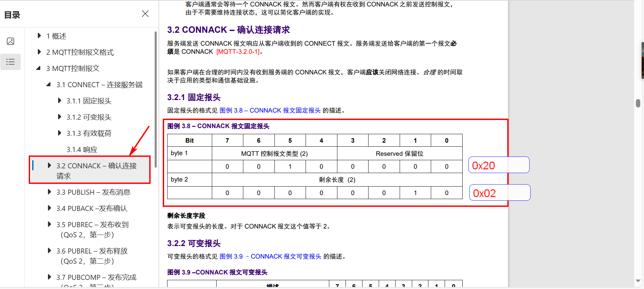The height and width of the screenshot is (289, 644).
Task: Click the '3.2 CONNACK – 确认连接请求' heading
Action: [x=228, y=30]
